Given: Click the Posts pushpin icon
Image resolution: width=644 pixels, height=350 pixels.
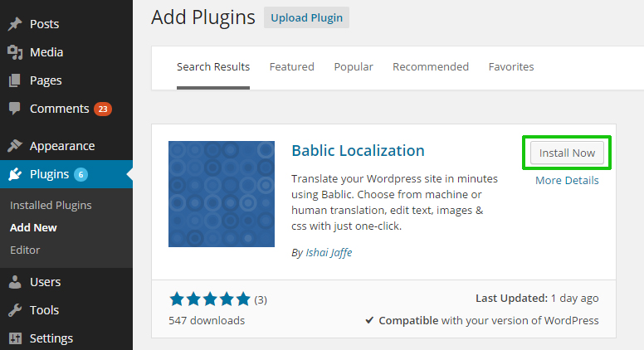Looking at the screenshot, I should click(15, 24).
